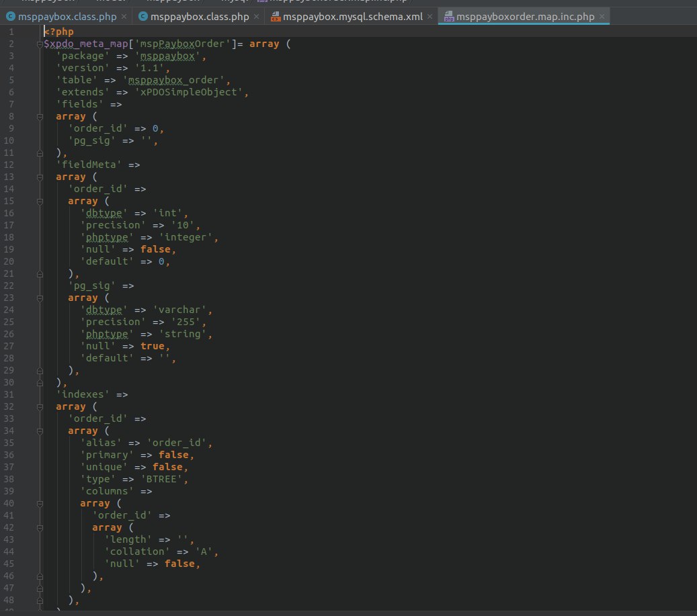Image resolution: width=697 pixels, height=616 pixels.
Task: Click the fold end marker at line 21
Action: [x=40, y=274]
